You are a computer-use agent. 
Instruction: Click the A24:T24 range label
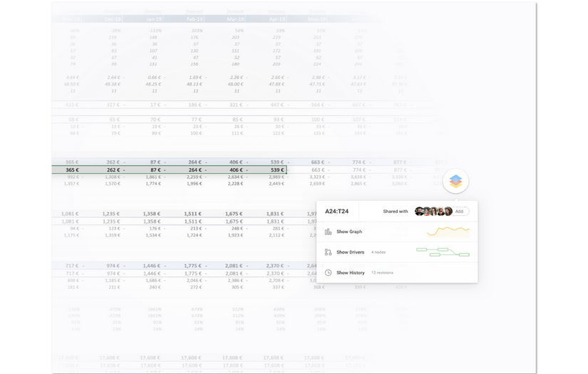tap(336, 212)
